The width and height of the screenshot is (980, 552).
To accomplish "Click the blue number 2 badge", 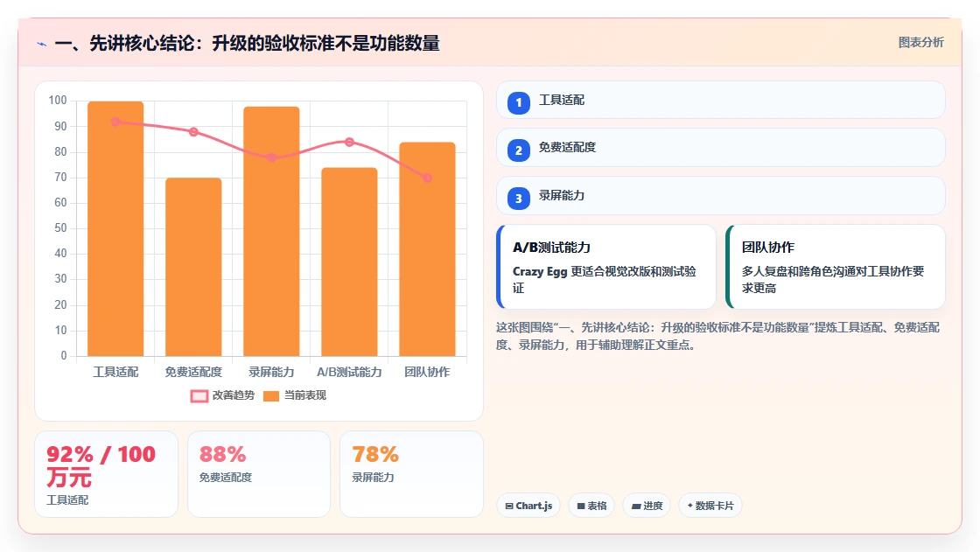I will [519, 150].
